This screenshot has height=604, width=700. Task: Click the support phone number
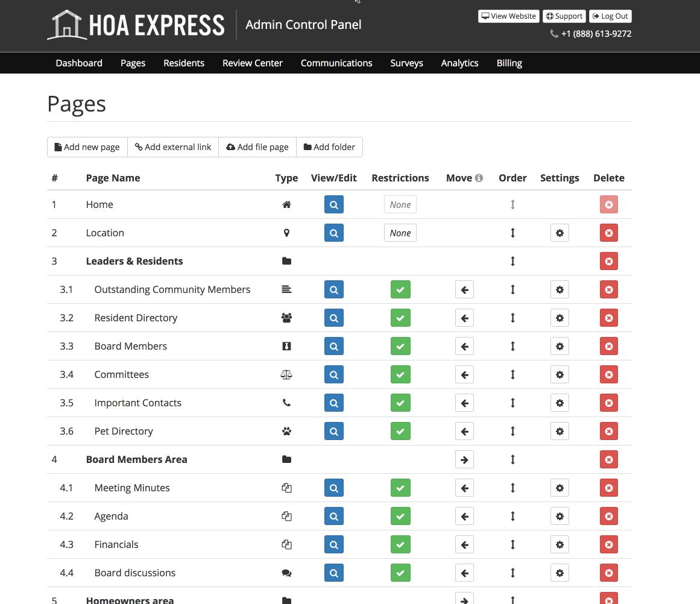pos(596,34)
